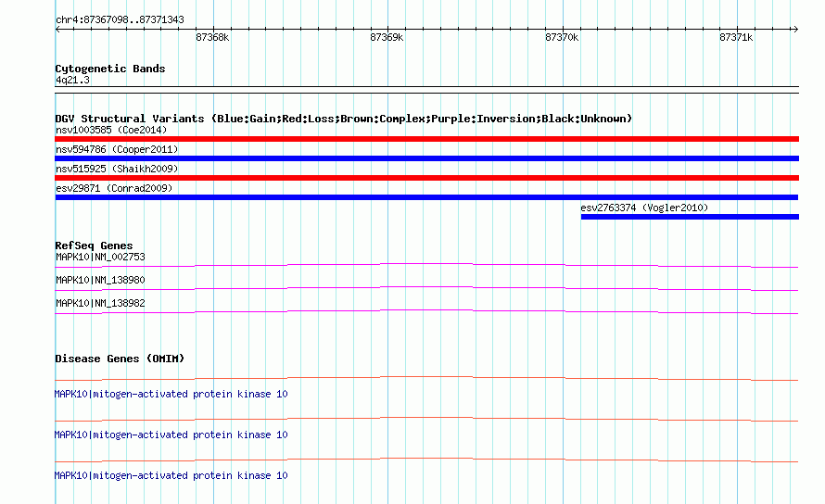Click the DGV Structural Variants track title
The width and height of the screenshot is (825, 504).
click(x=344, y=119)
